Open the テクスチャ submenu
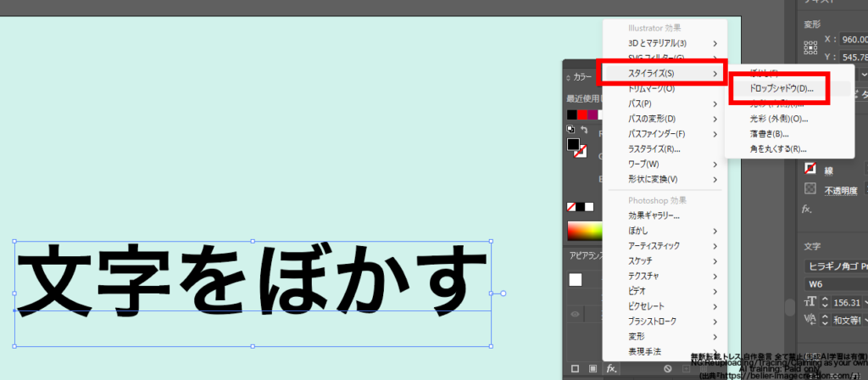 (665, 276)
